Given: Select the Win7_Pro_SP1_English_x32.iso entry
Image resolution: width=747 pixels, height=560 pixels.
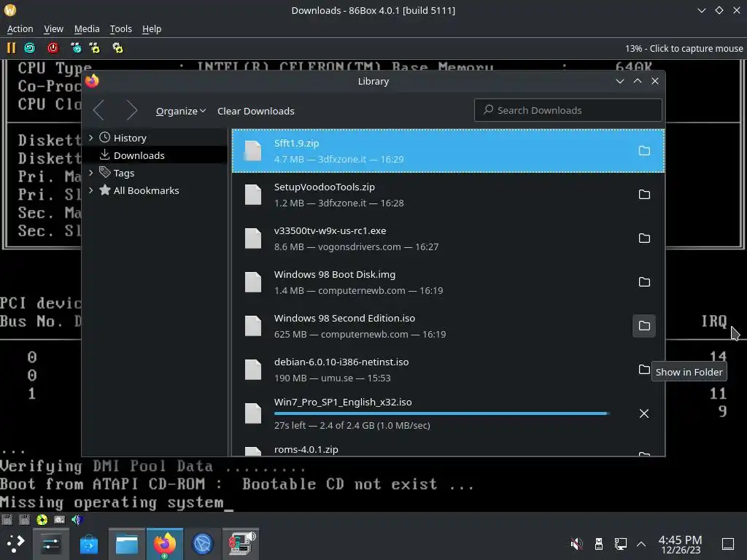Looking at the screenshot, I should (x=448, y=413).
